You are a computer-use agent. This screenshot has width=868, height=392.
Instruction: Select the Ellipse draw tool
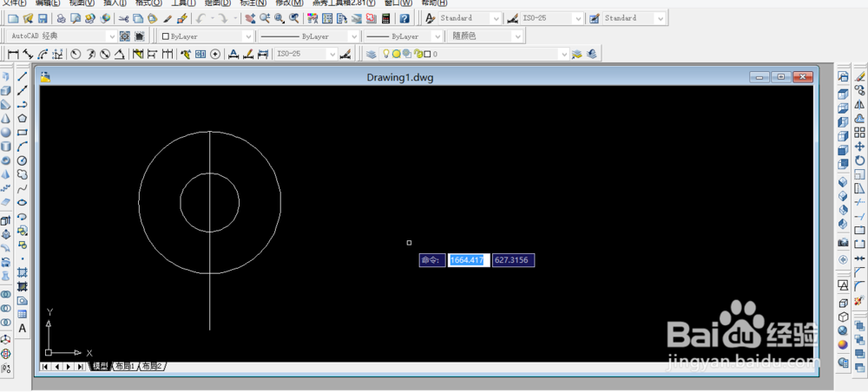(23, 202)
